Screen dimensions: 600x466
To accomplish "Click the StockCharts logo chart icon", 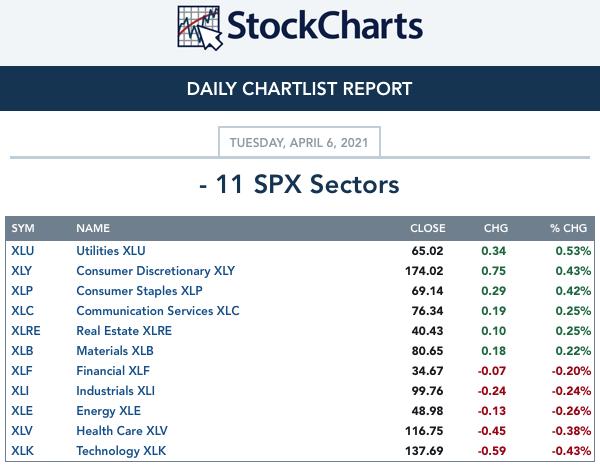I will coord(200,28).
